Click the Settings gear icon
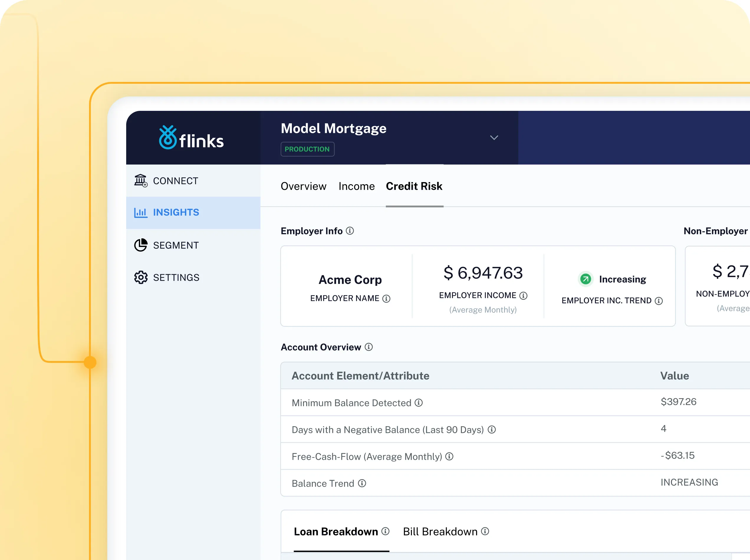750x560 pixels. [140, 277]
